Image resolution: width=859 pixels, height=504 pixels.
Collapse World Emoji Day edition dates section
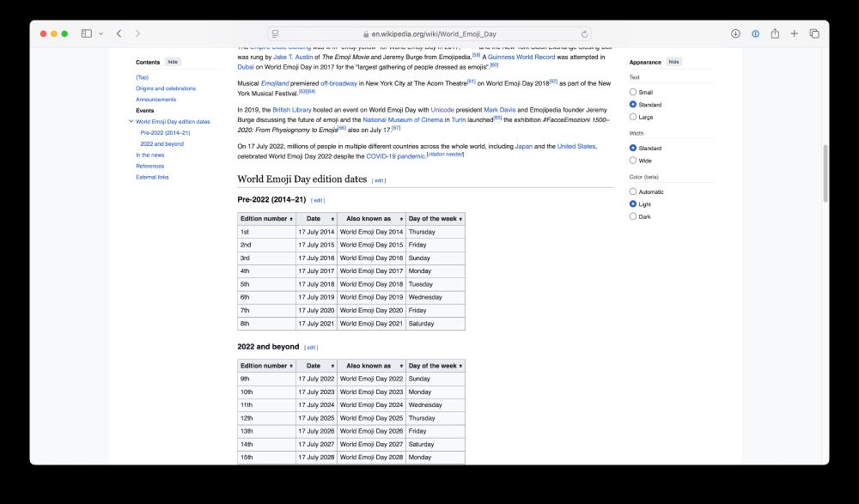131,121
